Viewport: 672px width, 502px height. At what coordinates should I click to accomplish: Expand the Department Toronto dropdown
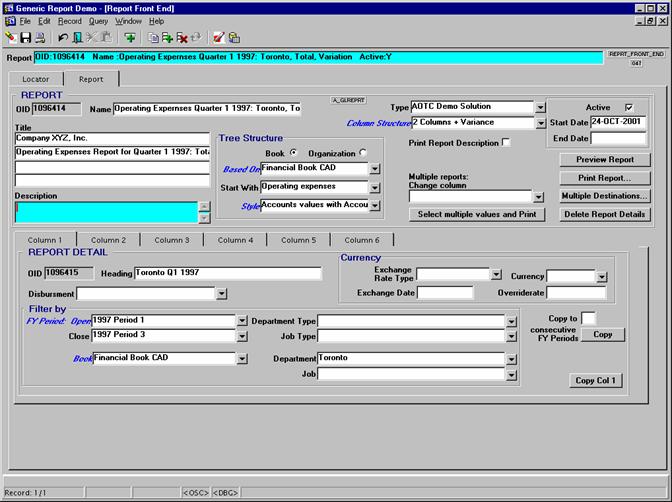click(511, 359)
